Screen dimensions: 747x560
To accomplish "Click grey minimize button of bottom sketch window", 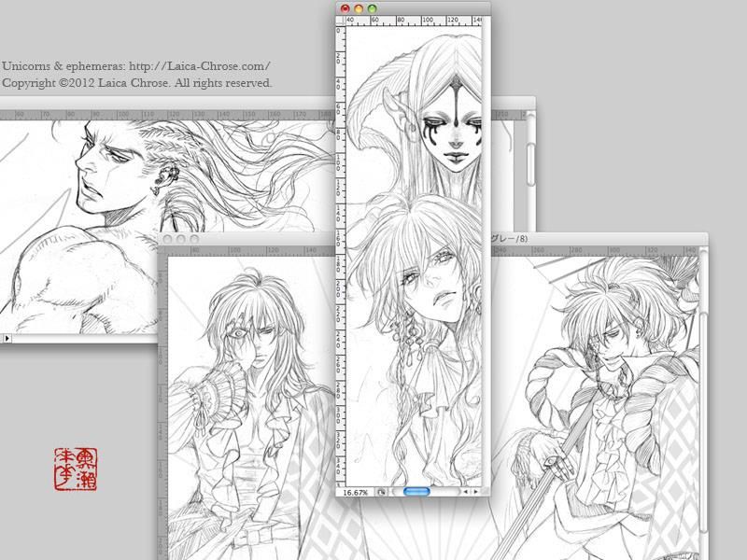I will (x=180, y=239).
